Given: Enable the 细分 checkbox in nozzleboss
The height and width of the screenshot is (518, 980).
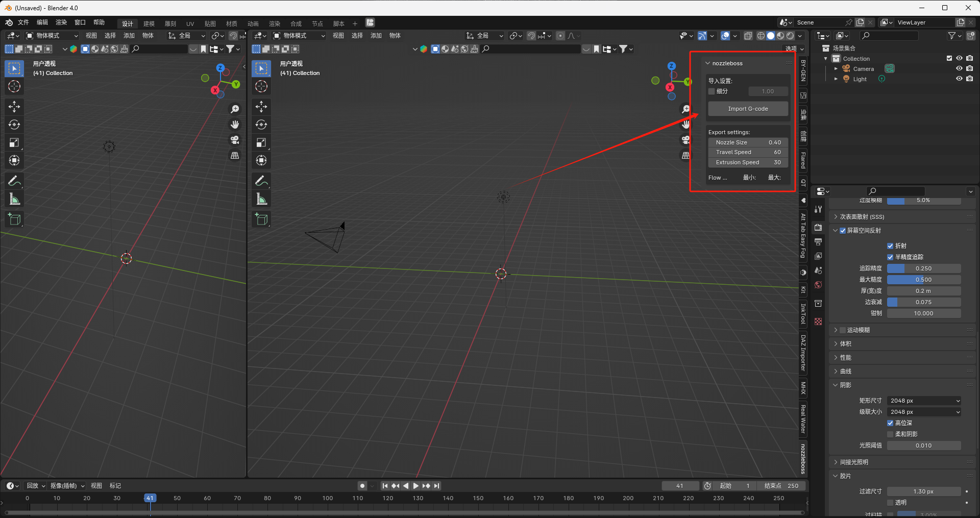Looking at the screenshot, I should pyautogui.click(x=712, y=91).
